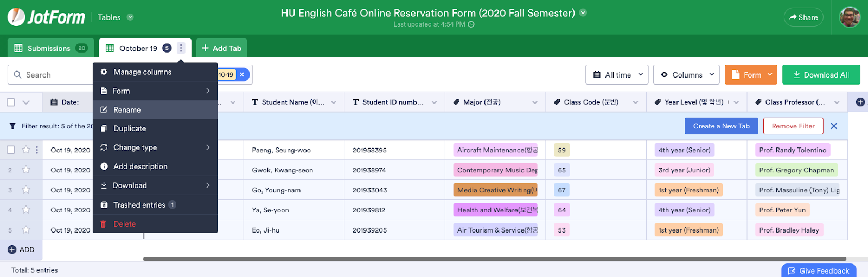Close the filter result bar
868x277 pixels.
tap(834, 126)
